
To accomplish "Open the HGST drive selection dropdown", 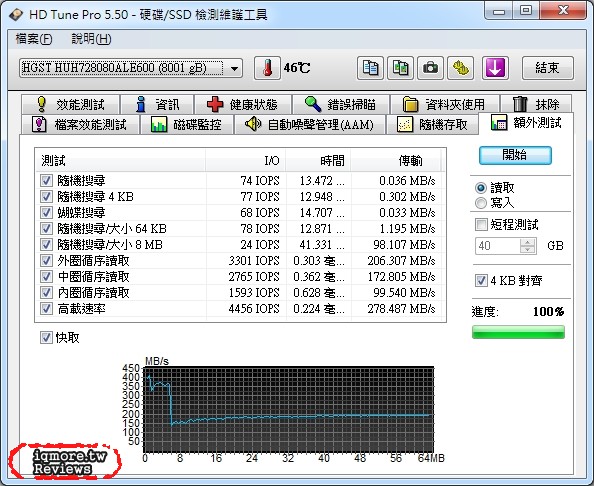I will click(x=131, y=68).
